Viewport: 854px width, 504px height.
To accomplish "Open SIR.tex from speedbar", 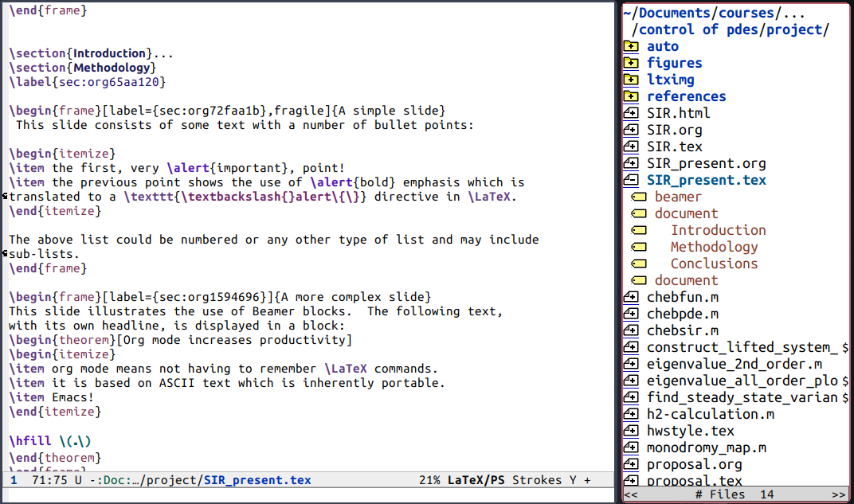I will [674, 147].
